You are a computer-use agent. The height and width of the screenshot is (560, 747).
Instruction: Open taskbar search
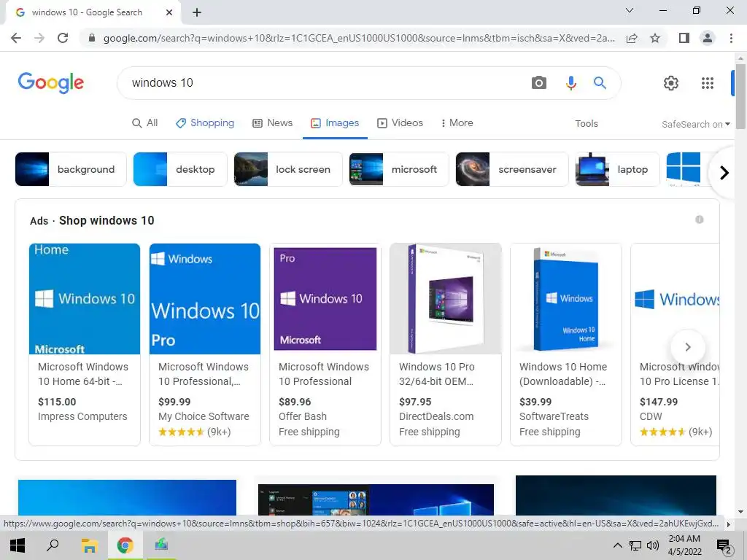tap(53, 545)
